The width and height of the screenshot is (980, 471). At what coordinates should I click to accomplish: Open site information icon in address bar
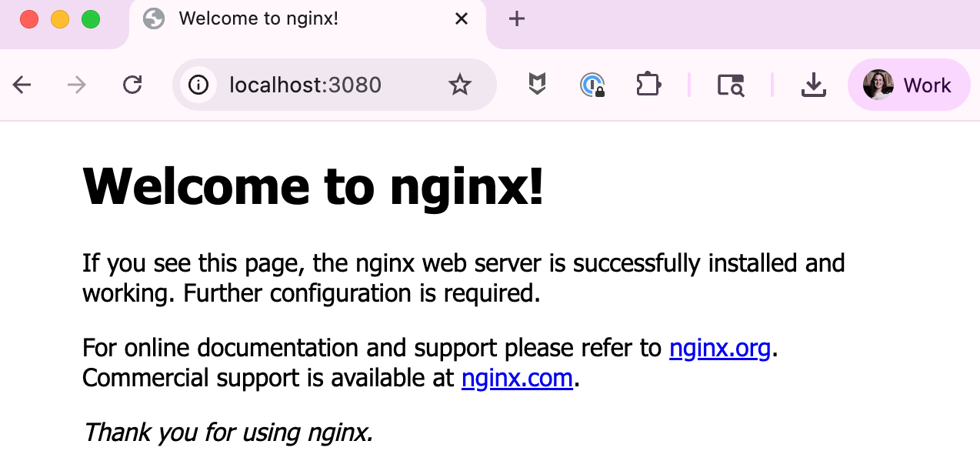[198, 85]
